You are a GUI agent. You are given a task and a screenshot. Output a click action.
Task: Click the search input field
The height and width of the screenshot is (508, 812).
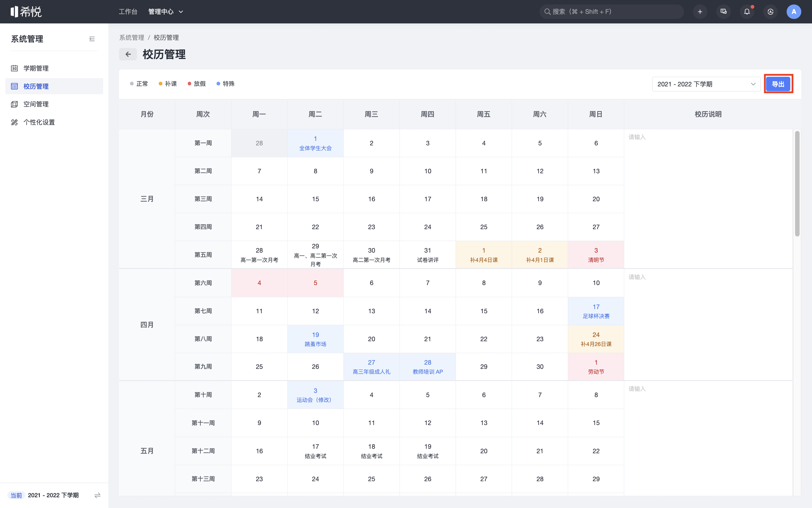point(611,12)
